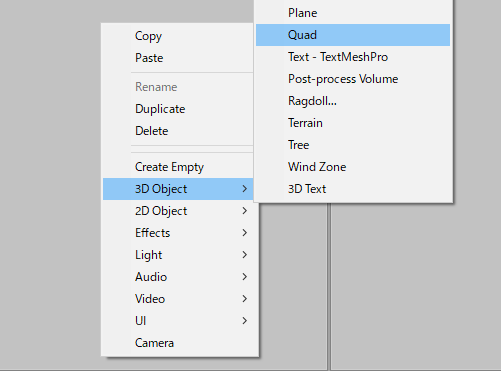Select Terrain in the submenu

[353, 123]
